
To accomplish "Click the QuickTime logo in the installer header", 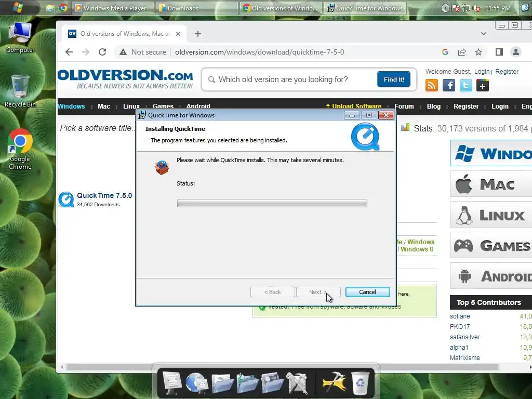I will pos(365,137).
